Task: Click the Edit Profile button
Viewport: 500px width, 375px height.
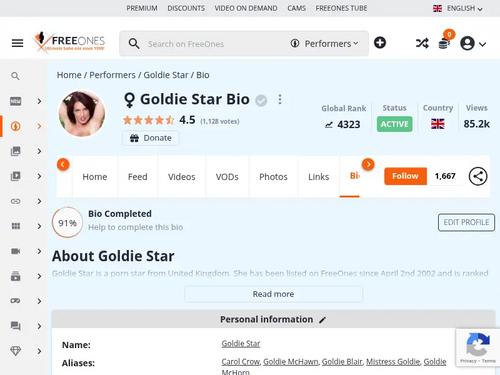Action: pyautogui.click(x=466, y=222)
